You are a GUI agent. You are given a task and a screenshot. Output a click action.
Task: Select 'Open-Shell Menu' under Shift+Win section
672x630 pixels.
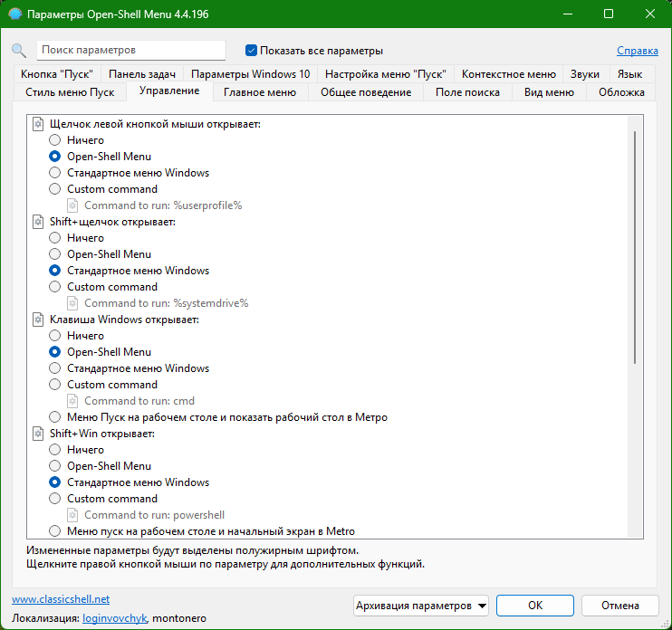[x=55, y=466]
